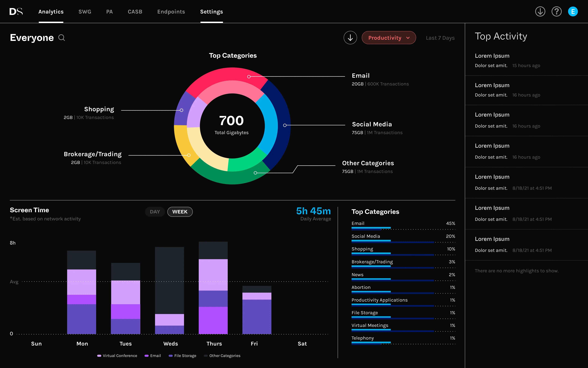Viewport: 588px width, 368px height.
Task: Click the Tues bar in Screen Time chart
Action: pos(126,298)
